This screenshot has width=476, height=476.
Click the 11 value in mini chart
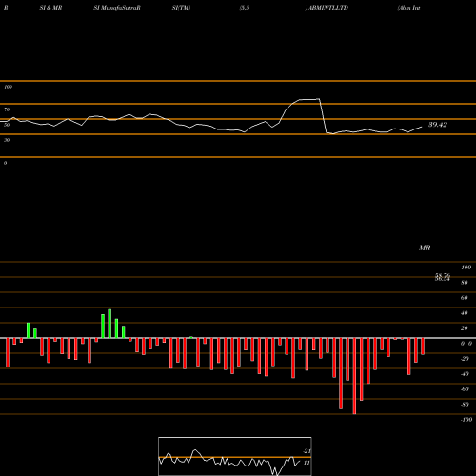(x=307, y=463)
